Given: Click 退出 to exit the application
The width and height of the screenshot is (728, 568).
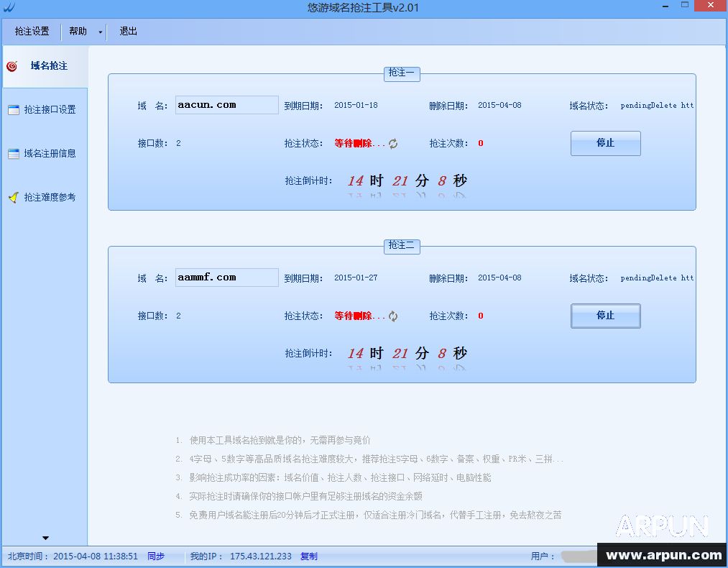Looking at the screenshot, I should 128,31.
